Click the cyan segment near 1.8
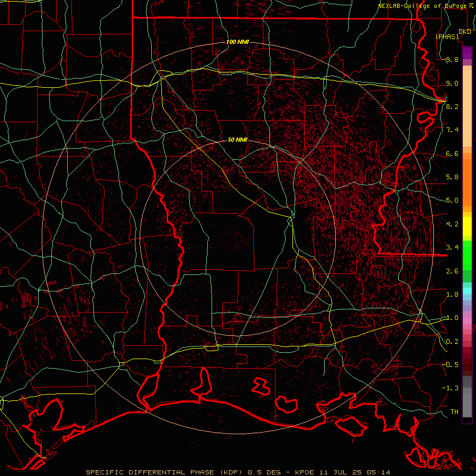This screenshot has height=476, width=476. (467, 291)
